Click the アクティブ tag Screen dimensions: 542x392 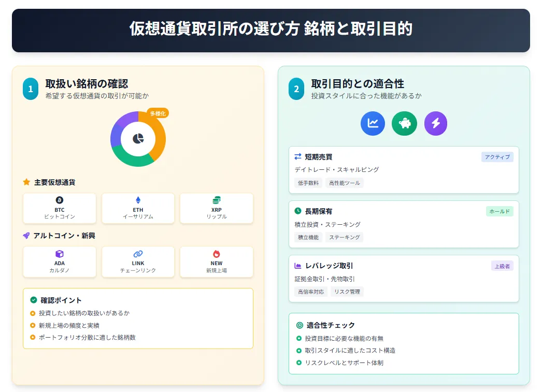pos(497,157)
